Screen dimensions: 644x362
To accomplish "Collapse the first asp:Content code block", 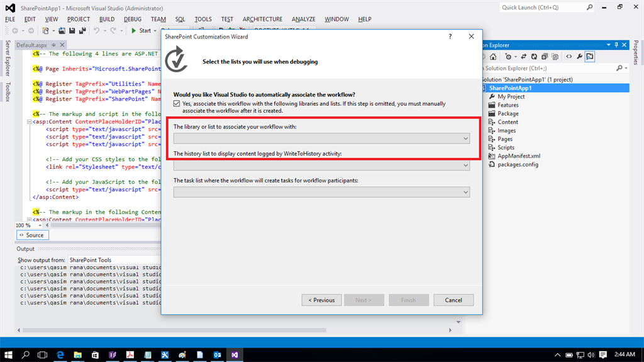I will (29, 122).
